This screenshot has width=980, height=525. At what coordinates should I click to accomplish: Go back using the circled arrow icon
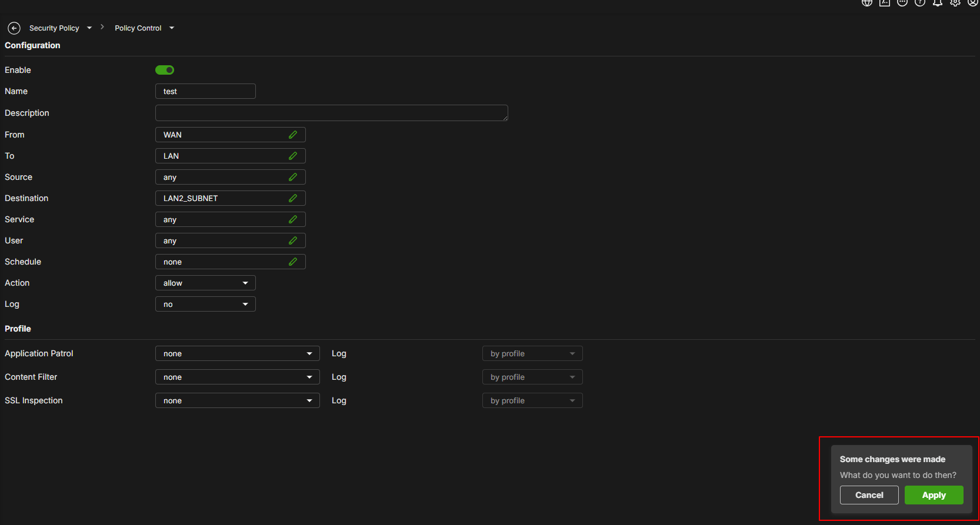pyautogui.click(x=14, y=28)
